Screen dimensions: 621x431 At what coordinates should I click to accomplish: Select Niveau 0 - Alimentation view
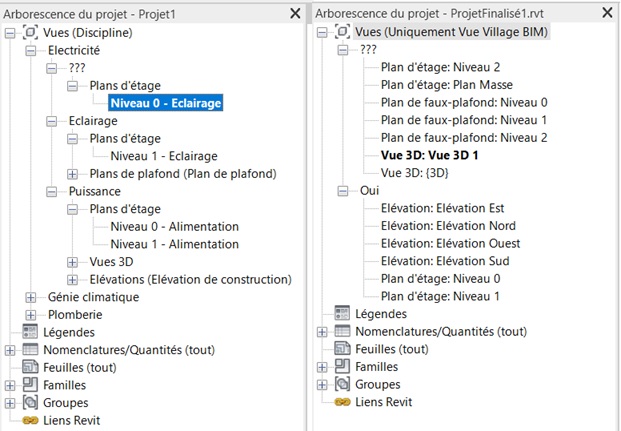(175, 227)
